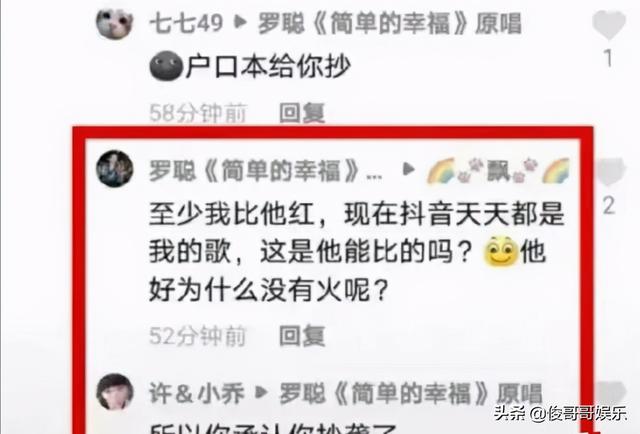The image size is (640, 434).
Task: Open 罗聪《简单的幸福》原唱 in the top comment
Action: (389, 23)
